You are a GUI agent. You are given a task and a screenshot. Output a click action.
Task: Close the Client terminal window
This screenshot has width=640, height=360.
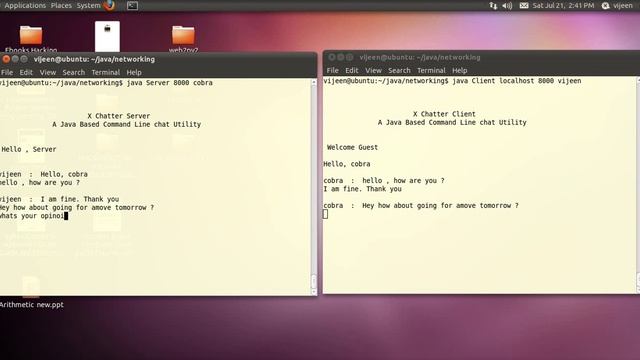pyautogui.click(x=332, y=57)
